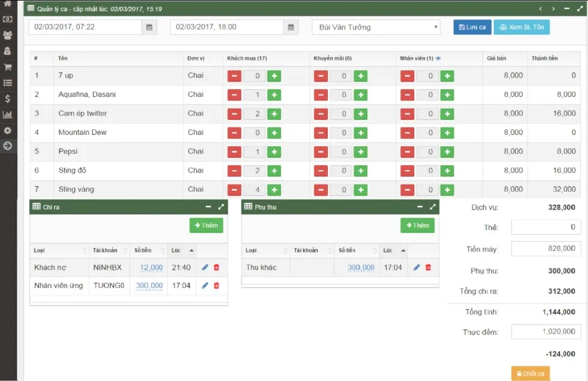This screenshot has height=381, width=588.
Task: Collapse the Chi ra panel
Action: (x=208, y=207)
